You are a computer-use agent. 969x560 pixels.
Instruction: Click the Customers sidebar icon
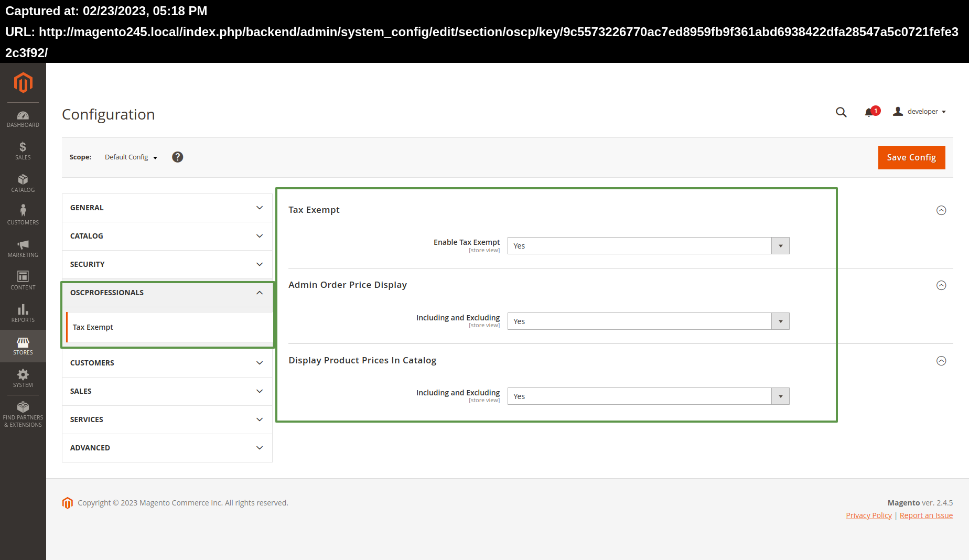[x=23, y=215]
